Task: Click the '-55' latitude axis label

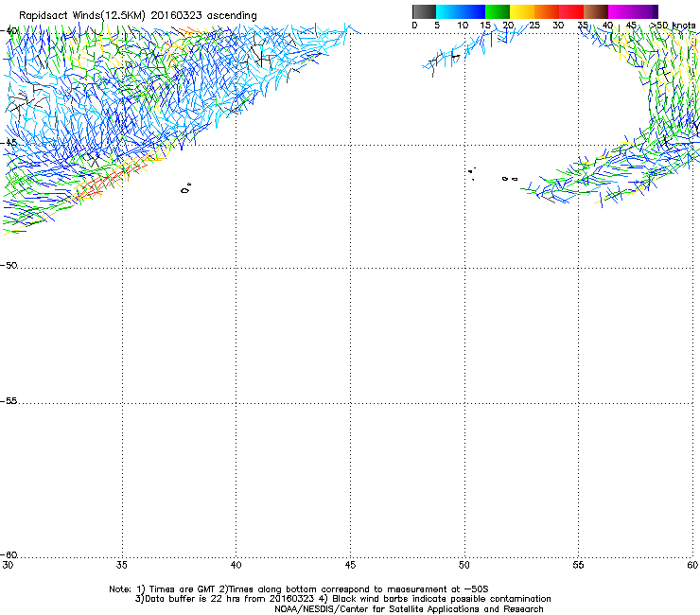Action: click(9, 400)
